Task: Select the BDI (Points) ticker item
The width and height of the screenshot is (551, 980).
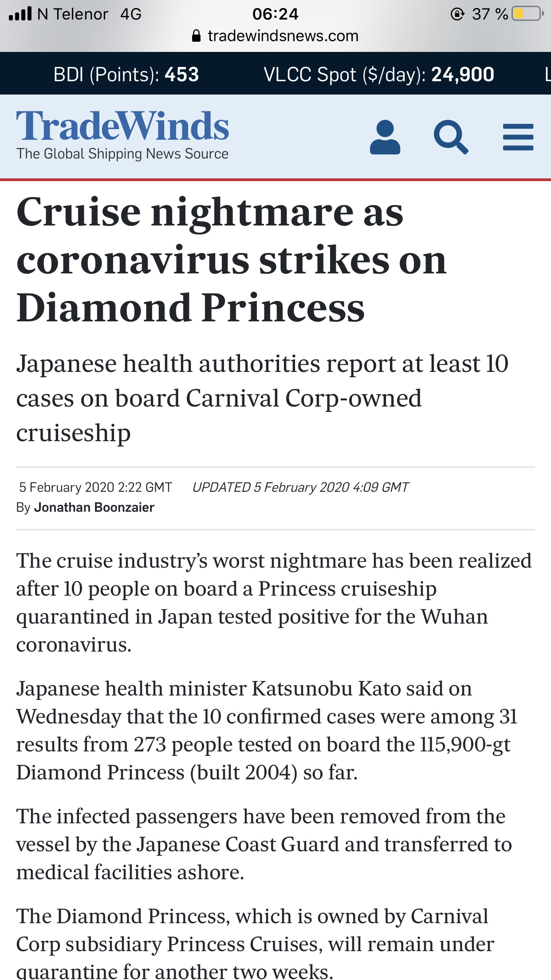Action: coord(126,74)
